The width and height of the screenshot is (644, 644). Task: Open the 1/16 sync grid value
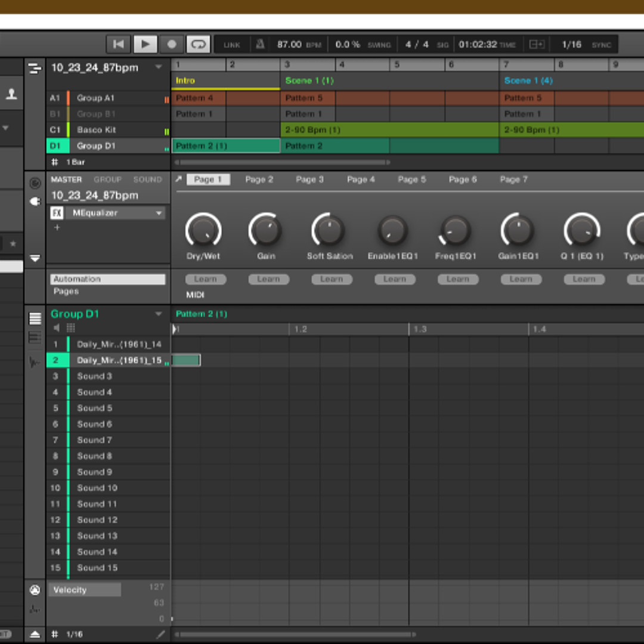[571, 44]
